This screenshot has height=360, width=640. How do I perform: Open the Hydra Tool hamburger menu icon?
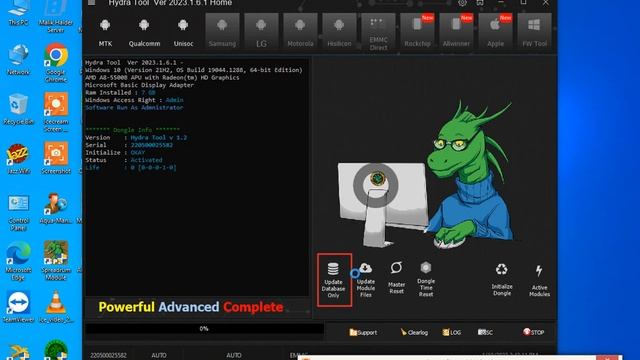91,2
